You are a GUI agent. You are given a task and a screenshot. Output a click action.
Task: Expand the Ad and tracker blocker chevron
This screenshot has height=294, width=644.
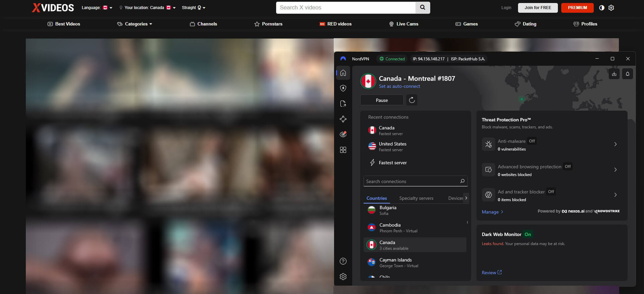tap(615, 195)
